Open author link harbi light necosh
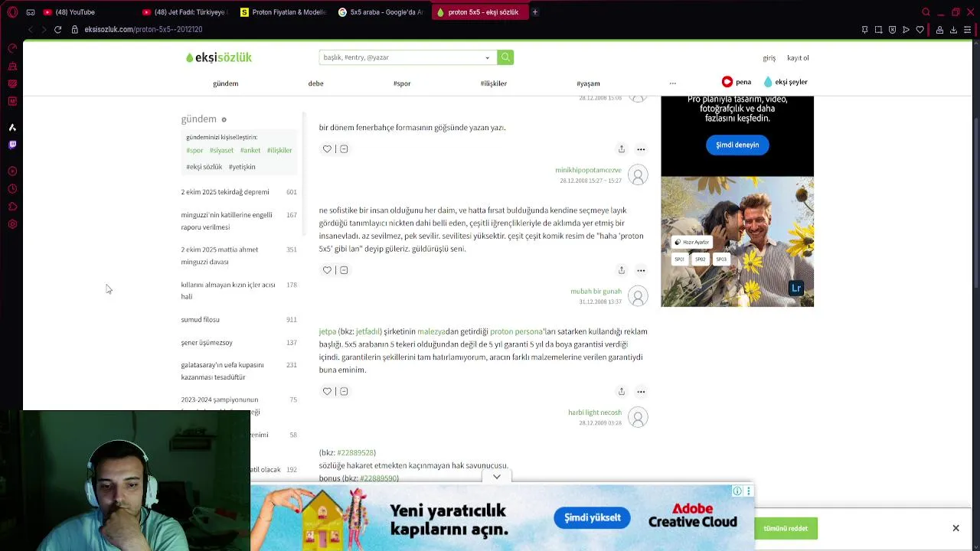The image size is (980, 551). [595, 412]
